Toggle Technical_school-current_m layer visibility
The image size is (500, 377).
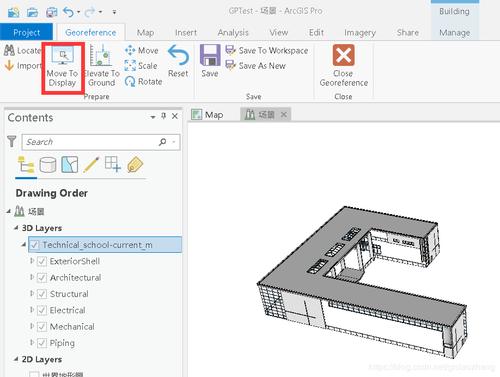click(x=34, y=245)
